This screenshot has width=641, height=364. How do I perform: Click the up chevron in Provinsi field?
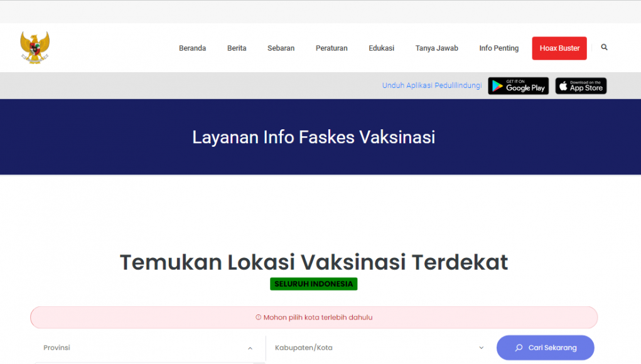tap(250, 348)
